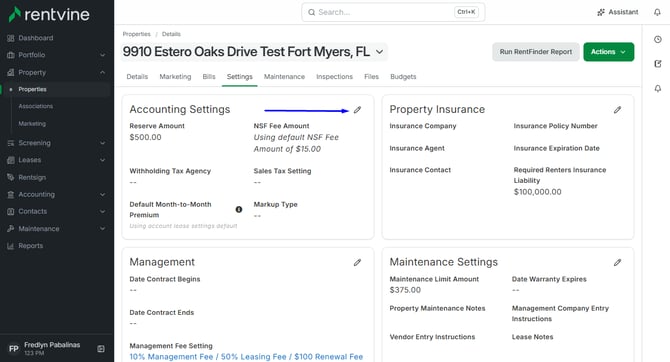670x362 pixels.
Task: Collapse the Property sidebar menu
Action: click(x=103, y=73)
